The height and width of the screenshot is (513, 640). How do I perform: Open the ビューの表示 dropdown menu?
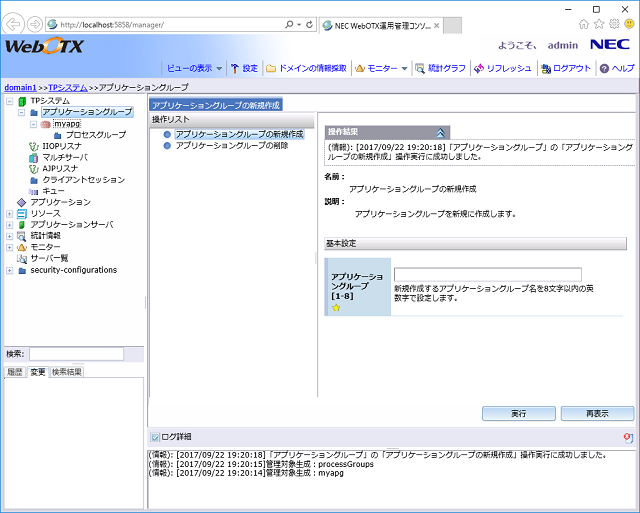point(193,68)
